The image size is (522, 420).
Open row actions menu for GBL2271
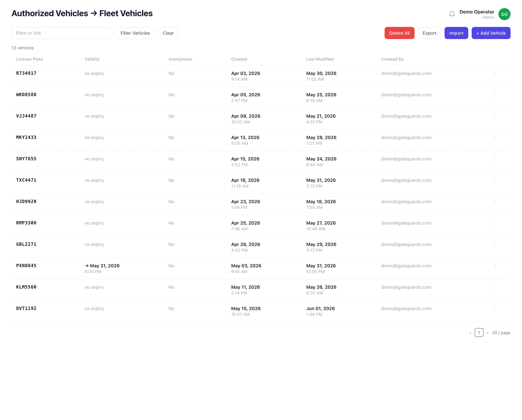pyautogui.click(x=495, y=244)
